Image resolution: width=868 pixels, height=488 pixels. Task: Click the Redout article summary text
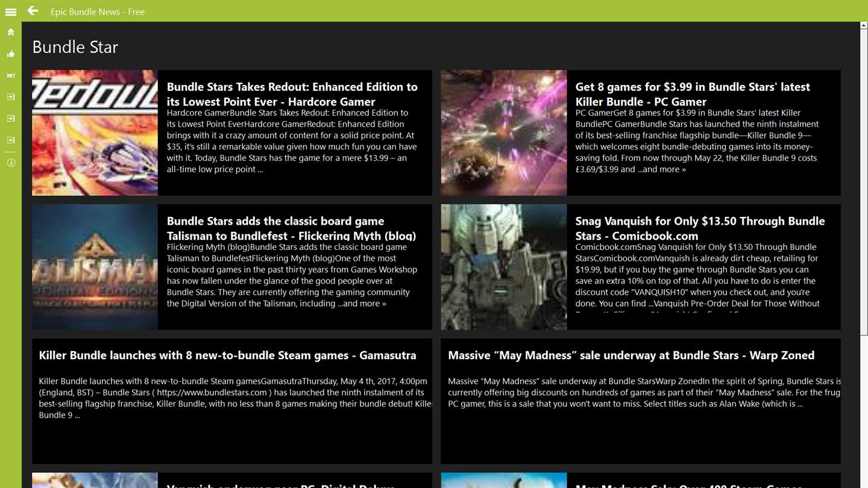(292, 141)
